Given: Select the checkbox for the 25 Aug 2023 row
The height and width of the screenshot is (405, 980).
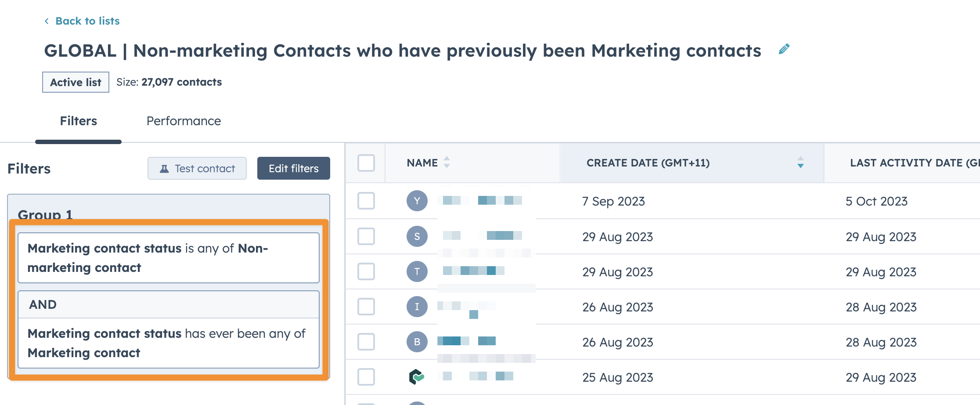Looking at the screenshot, I should click(x=366, y=377).
